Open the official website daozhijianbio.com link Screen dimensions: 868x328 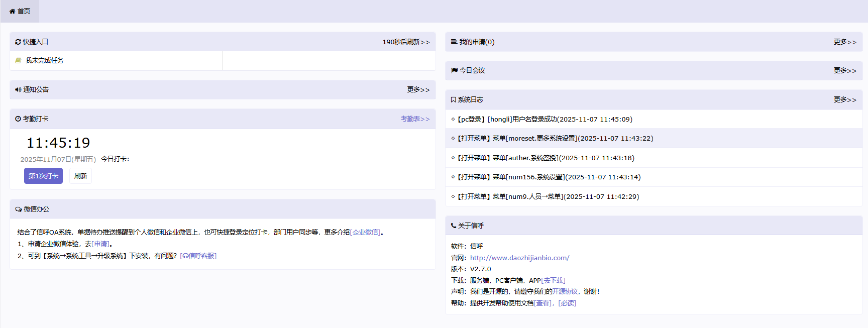(519, 258)
